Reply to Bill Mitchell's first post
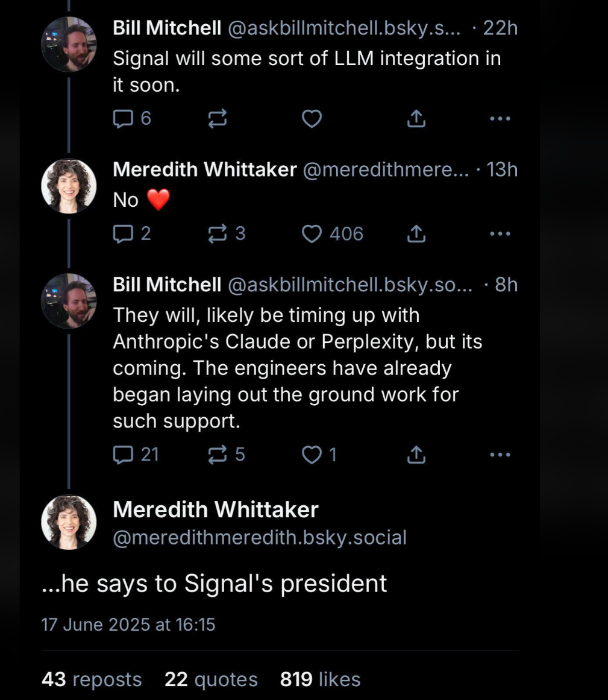608x700 pixels. [123, 119]
